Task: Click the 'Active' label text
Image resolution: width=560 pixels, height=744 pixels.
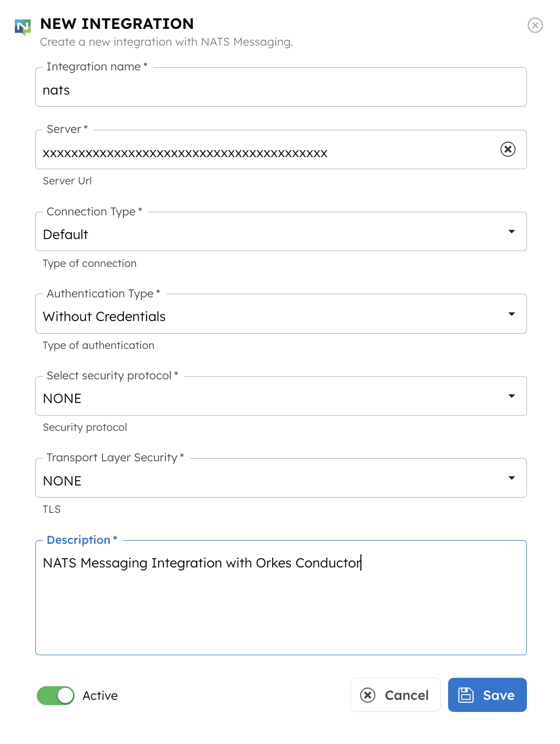Action: click(100, 696)
